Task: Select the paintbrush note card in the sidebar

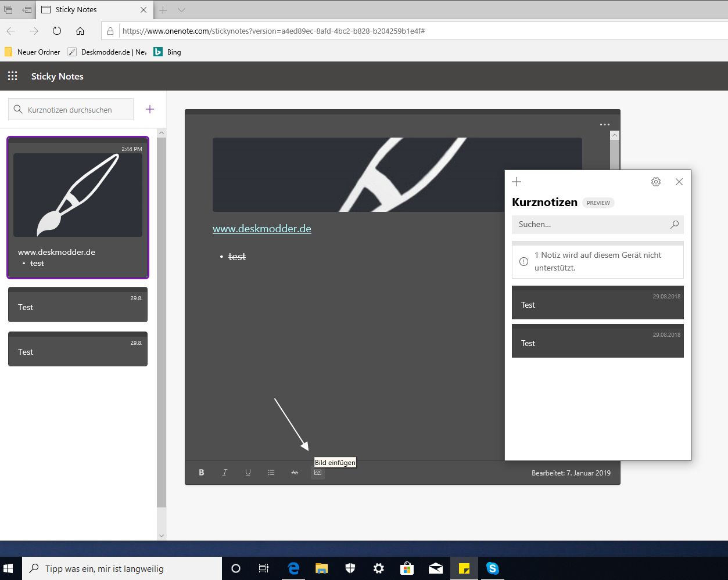Action: (78, 208)
